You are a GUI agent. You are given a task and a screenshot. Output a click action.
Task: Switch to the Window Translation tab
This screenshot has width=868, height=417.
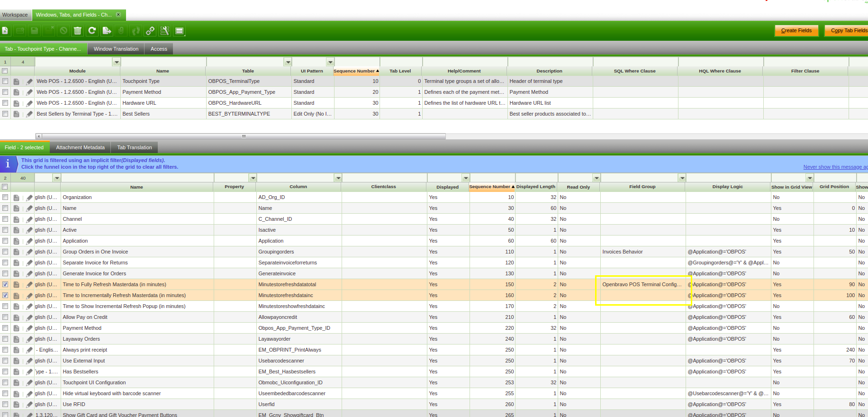click(x=116, y=49)
